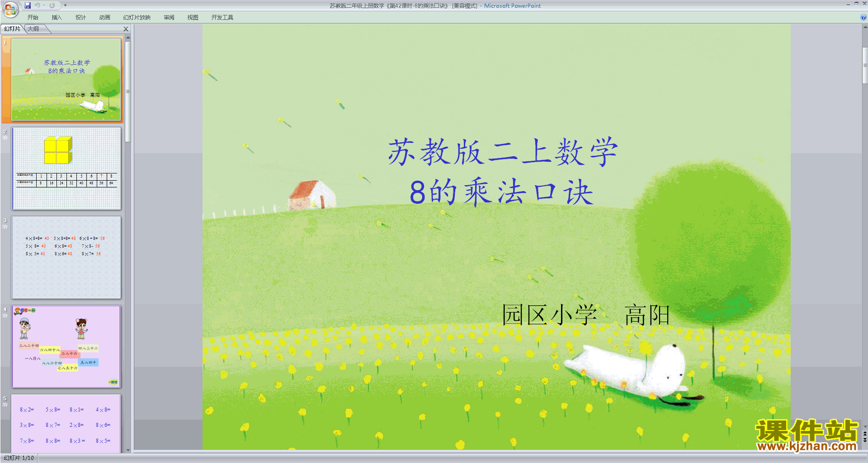Open the 幻灯片放映 ribbon tab

(x=137, y=18)
